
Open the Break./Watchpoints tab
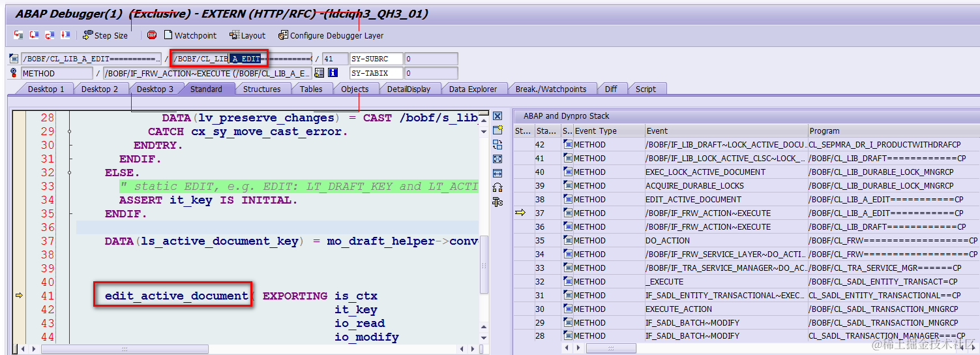[x=551, y=89]
